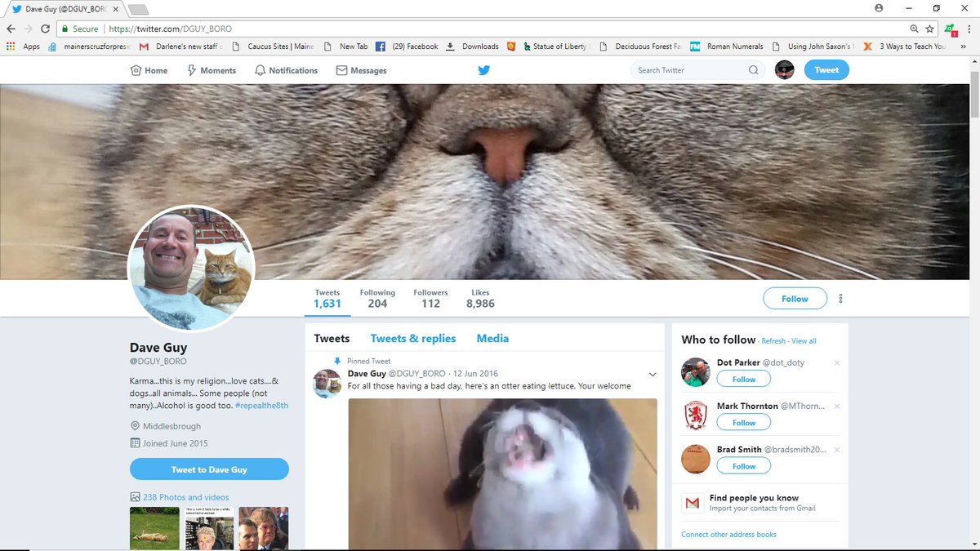Image resolution: width=980 pixels, height=551 pixels.
Task: Click the browser back arrow
Action: [x=11, y=29]
